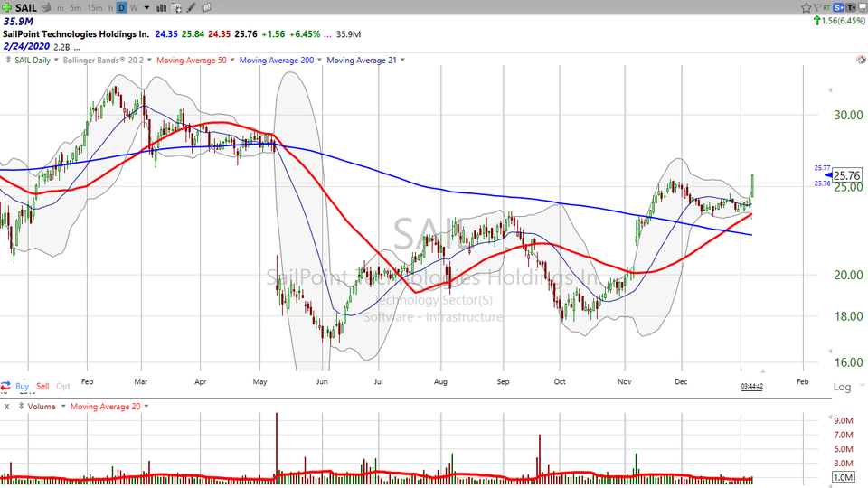The height and width of the screenshot is (488, 868).
Task: Open the blue S dropdown button
Action: pyautogui.click(x=839, y=7)
